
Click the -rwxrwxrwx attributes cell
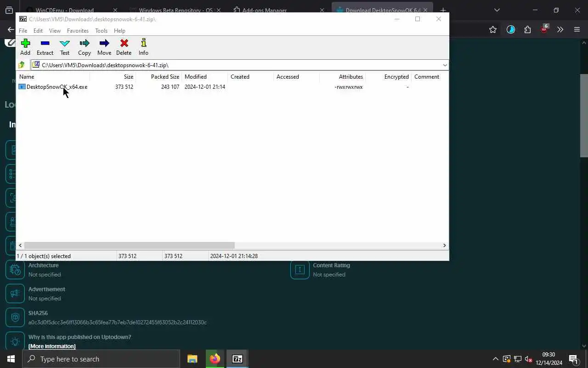[x=349, y=87]
